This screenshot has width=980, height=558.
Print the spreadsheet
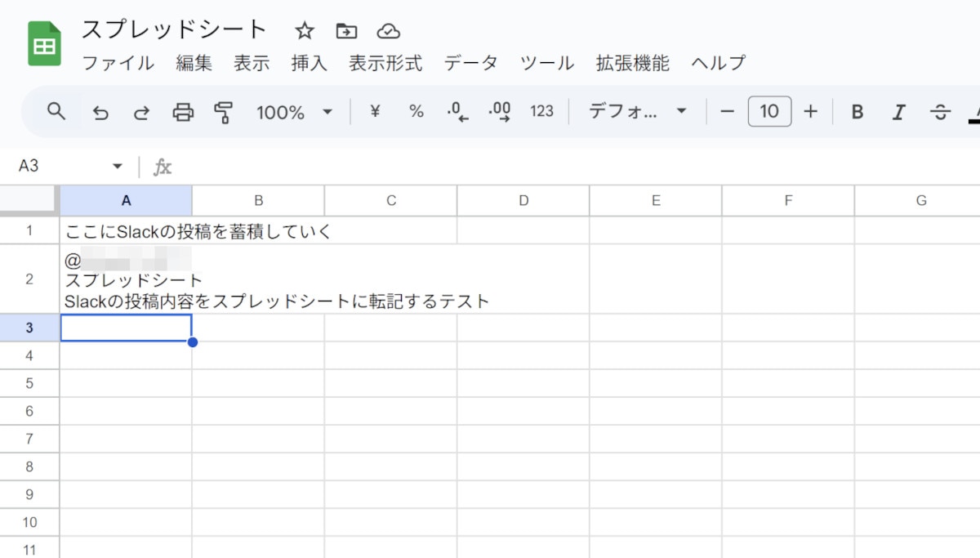(183, 112)
